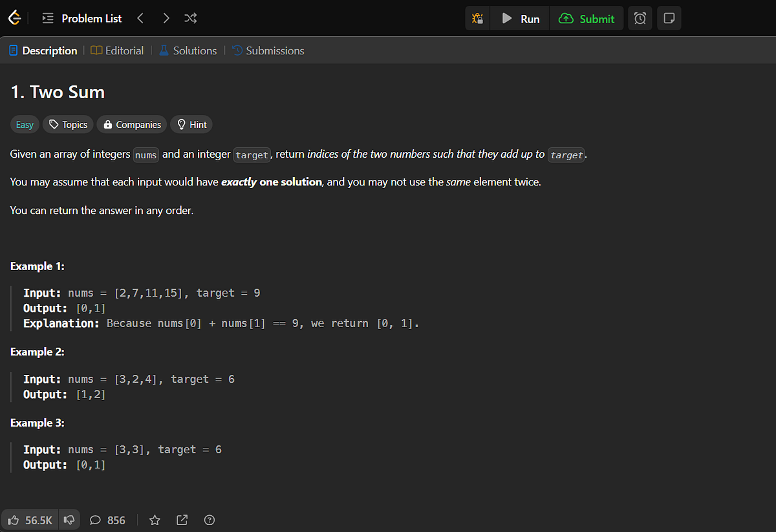This screenshot has width=776, height=532.
Task: Submit the solution
Action: click(587, 18)
